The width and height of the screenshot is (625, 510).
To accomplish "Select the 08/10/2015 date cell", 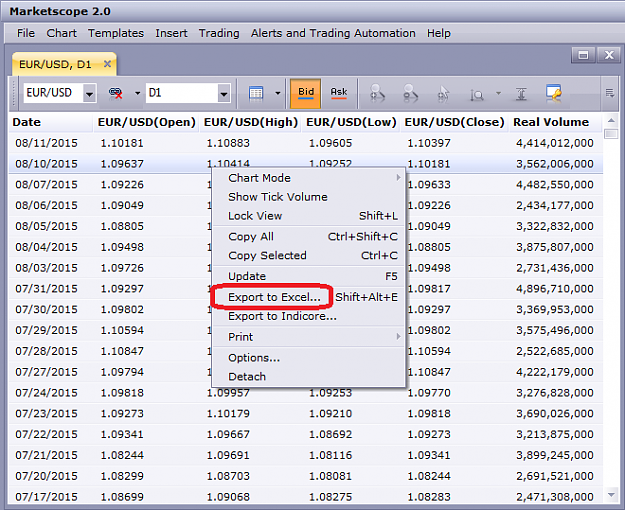I will click(46, 164).
